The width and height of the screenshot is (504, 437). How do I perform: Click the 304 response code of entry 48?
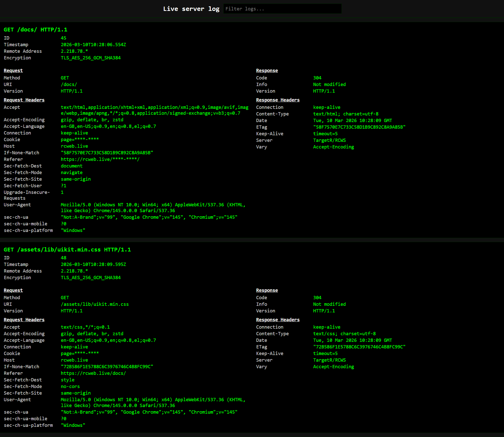[x=317, y=297]
